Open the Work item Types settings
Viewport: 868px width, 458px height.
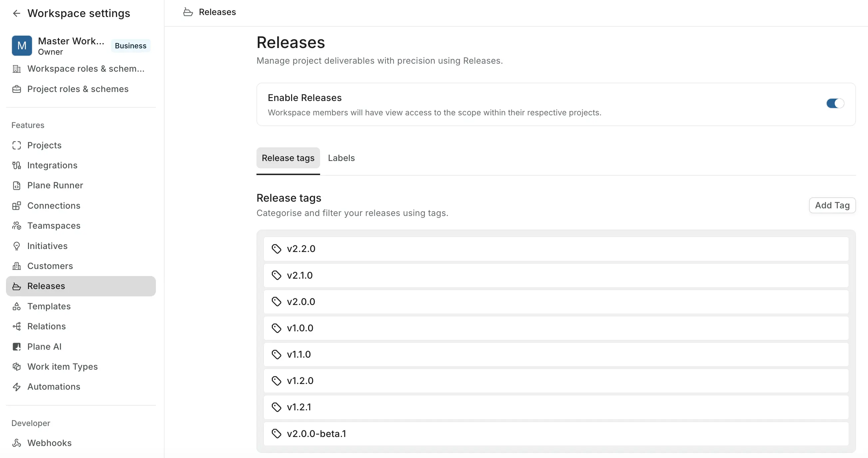click(x=81, y=367)
